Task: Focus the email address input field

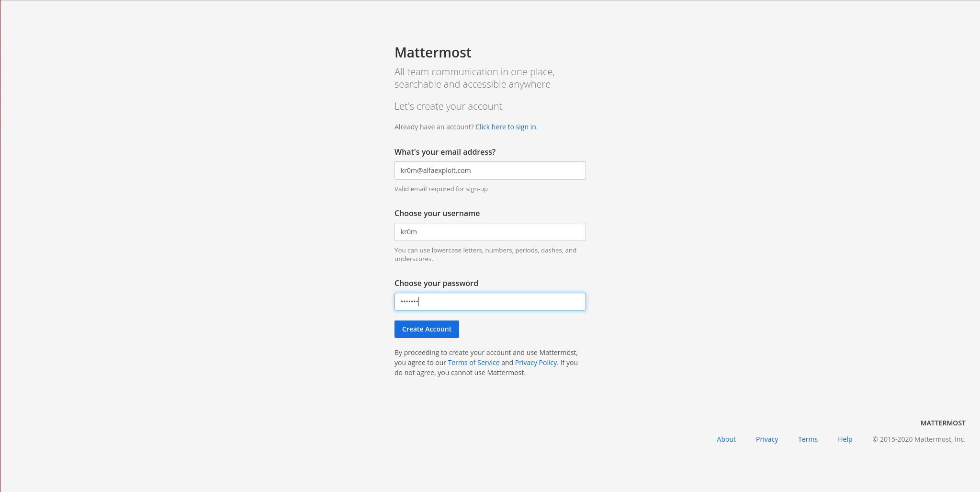Action: point(490,171)
